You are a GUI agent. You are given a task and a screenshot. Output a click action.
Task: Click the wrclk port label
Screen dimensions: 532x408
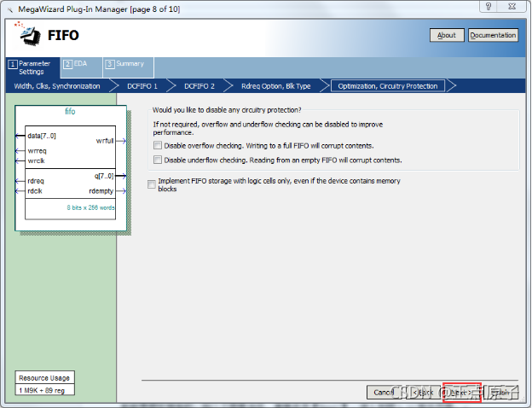coord(37,160)
